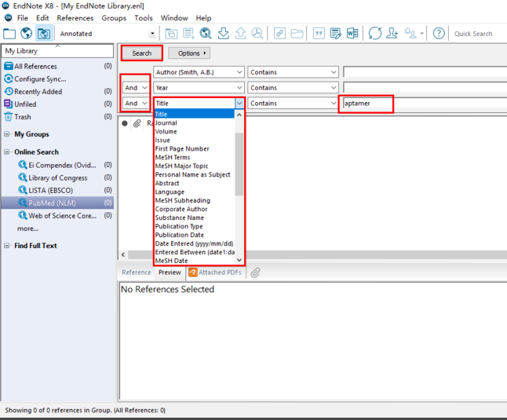Click the Sync Library toolbar icon
Screen dimensions: 507x420
pos(375,33)
